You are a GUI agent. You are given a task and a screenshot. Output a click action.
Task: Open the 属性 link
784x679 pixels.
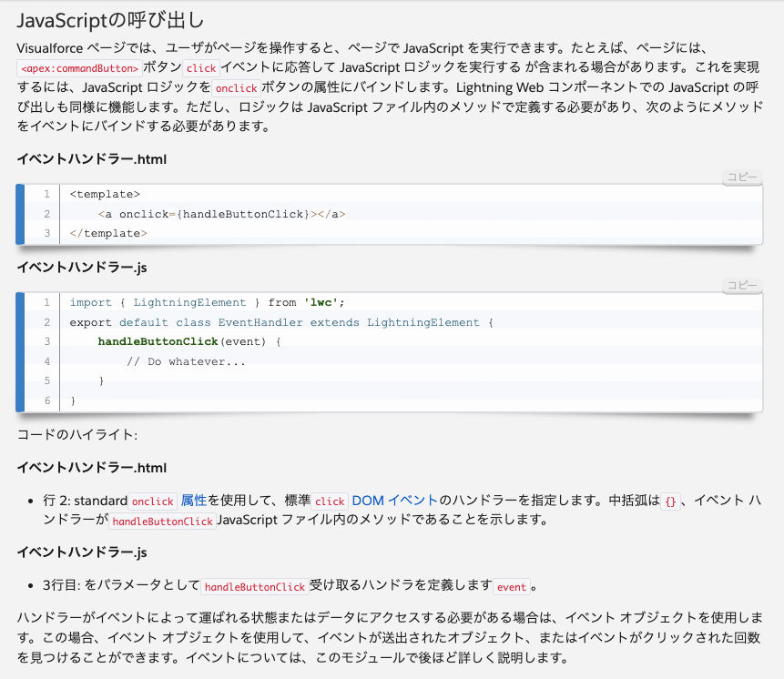pyautogui.click(x=194, y=500)
